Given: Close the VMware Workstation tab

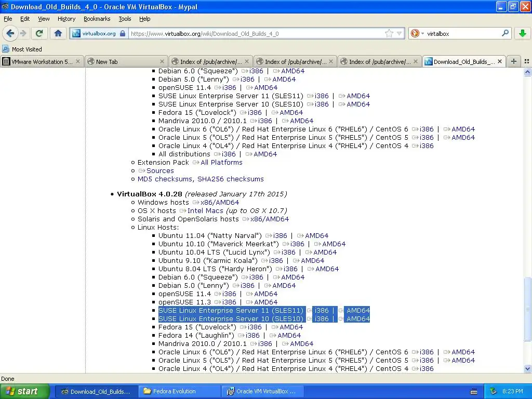Looking at the screenshot, I should coord(78,61).
